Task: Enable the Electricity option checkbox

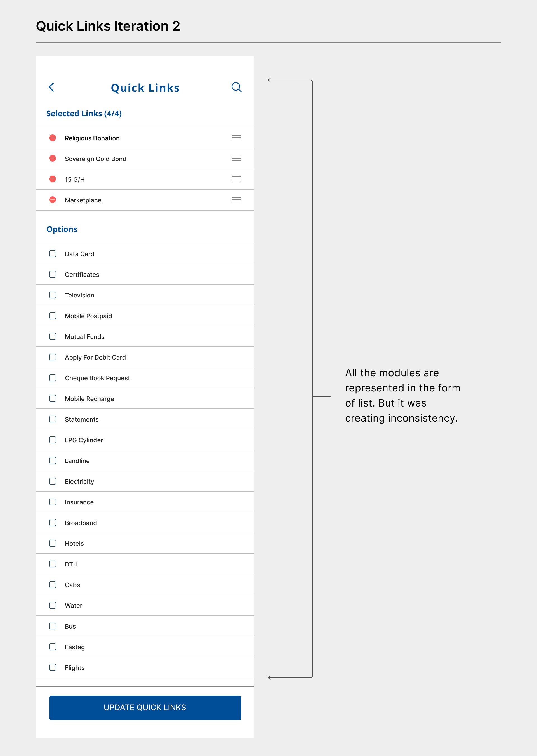Action: pyautogui.click(x=53, y=481)
